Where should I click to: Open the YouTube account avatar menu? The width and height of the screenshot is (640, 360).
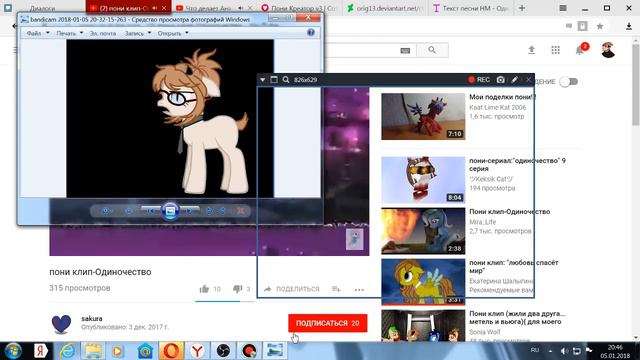pyautogui.click(x=608, y=50)
